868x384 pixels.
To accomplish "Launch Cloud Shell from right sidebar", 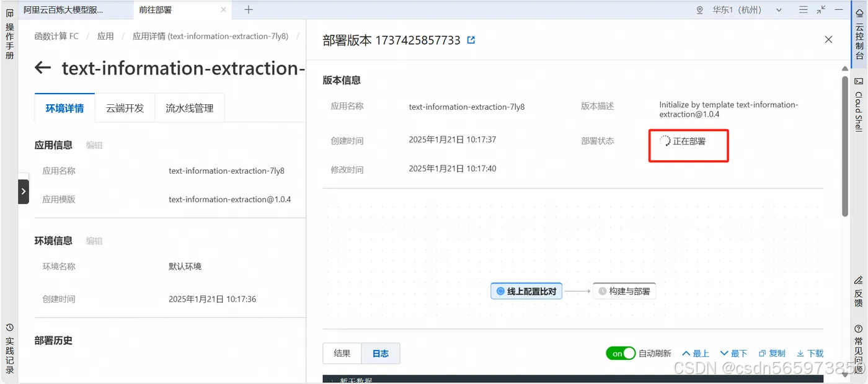I will click(859, 104).
